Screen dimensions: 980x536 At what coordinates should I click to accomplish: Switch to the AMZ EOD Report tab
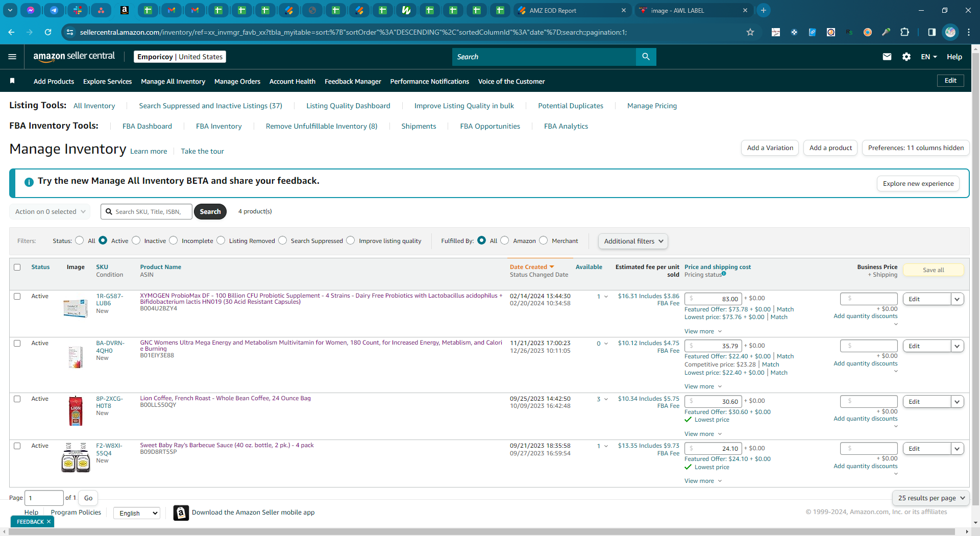pos(572,10)
